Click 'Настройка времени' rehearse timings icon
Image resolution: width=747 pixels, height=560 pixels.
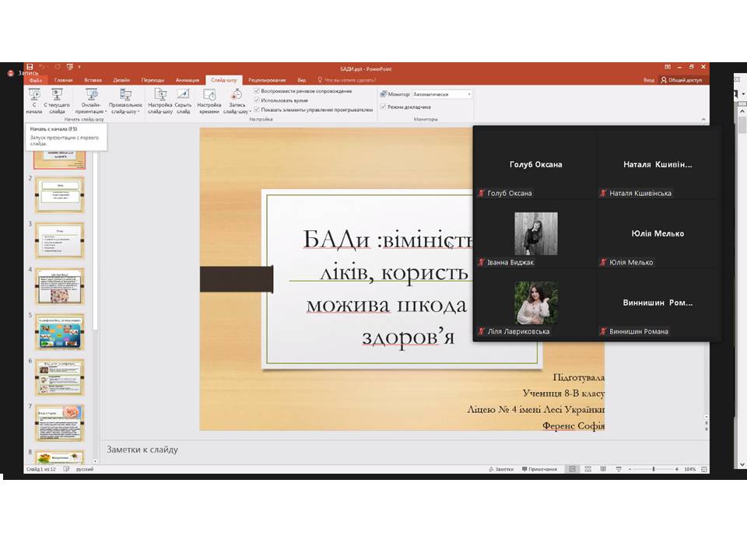pos(209,95)
